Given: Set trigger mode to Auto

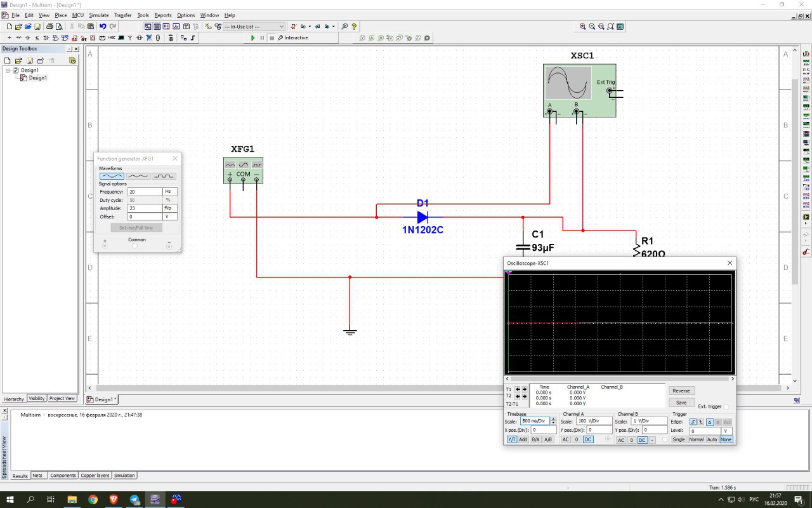Looking at the screenshot, I should (712, 439).
